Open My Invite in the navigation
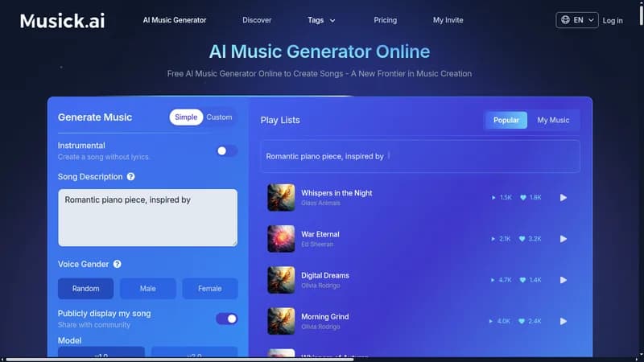644x362 pixels. click(448, 20)
